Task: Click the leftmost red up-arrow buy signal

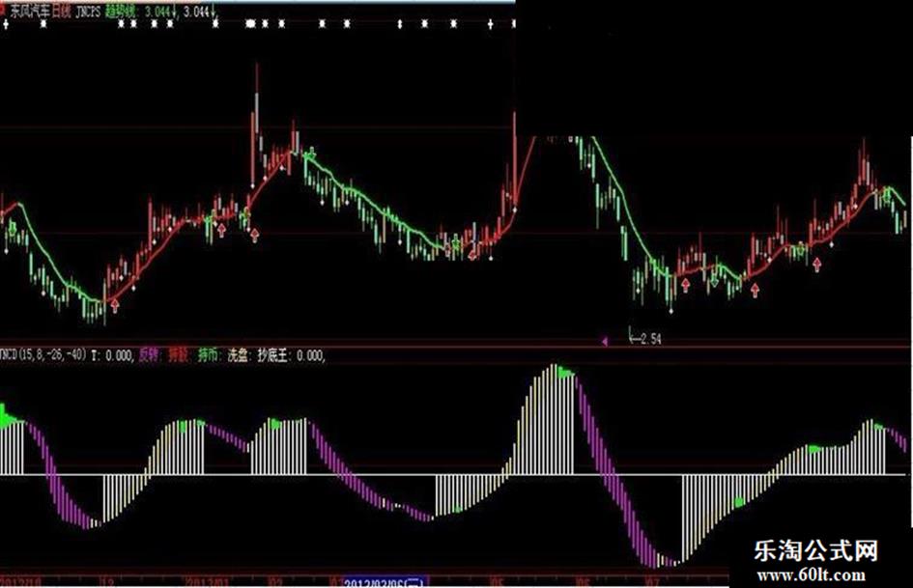Action: [115, 305]
